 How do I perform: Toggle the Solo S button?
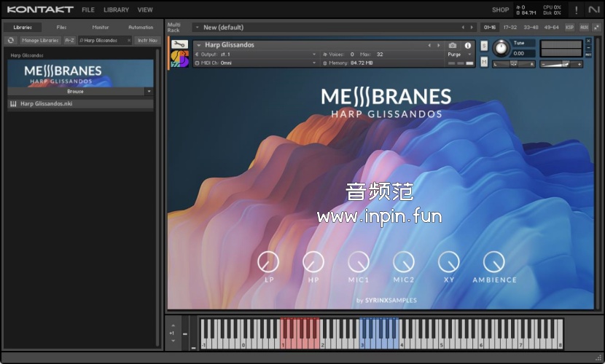click(x=485, y=45)
